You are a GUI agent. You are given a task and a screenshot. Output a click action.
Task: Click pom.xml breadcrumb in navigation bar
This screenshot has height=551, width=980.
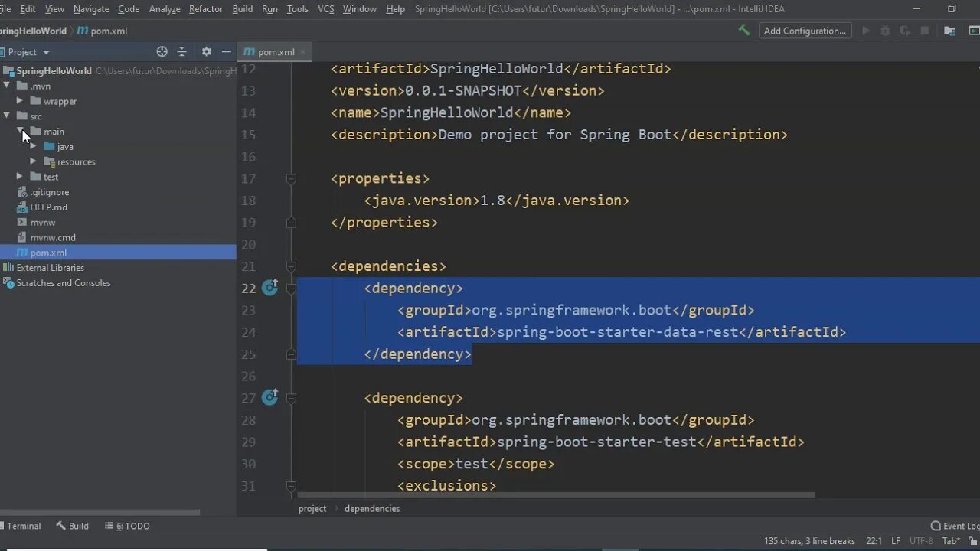[103, 31]
